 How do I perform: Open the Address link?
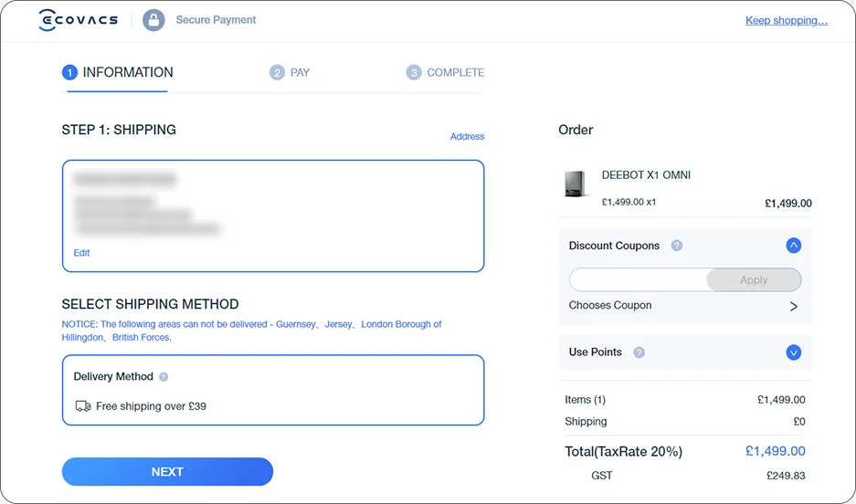pos(467,136)
